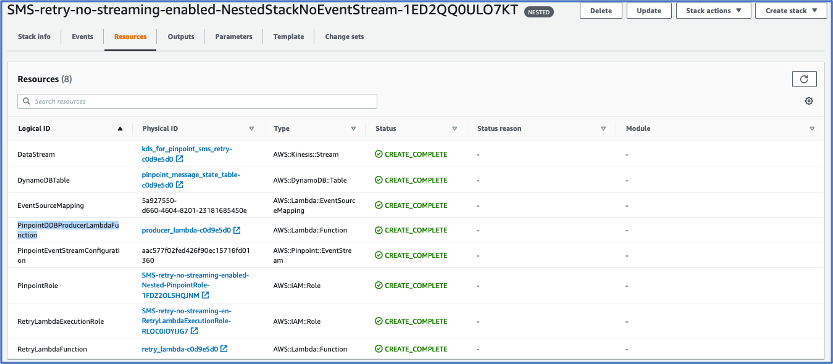Viewport: 833px width, 364px height.
Task: Switch to the Stack info tab
Action: click(35, 37)
